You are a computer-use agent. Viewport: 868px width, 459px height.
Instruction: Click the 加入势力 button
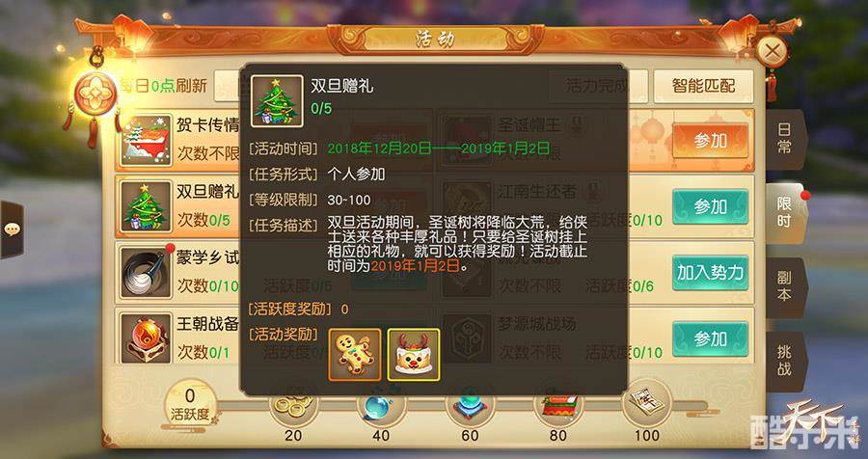(x=710, y=272)
